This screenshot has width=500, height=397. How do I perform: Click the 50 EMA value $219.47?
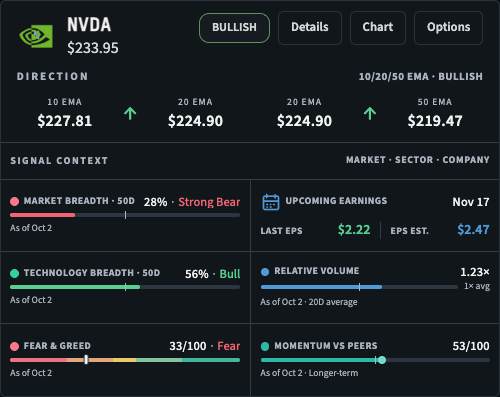[x=435, y=121]
